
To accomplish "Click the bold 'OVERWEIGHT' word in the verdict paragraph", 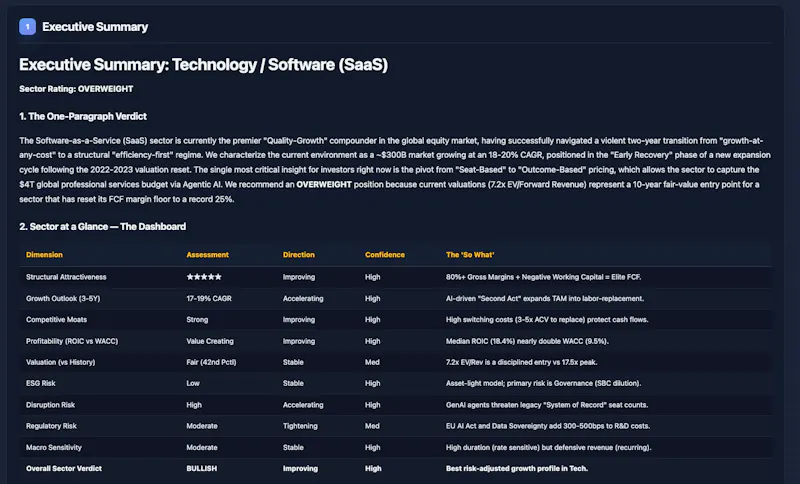I will tap(324, 185).
